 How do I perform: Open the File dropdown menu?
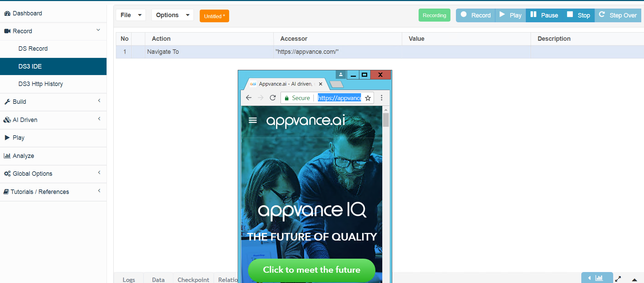(x=131, y=15)
